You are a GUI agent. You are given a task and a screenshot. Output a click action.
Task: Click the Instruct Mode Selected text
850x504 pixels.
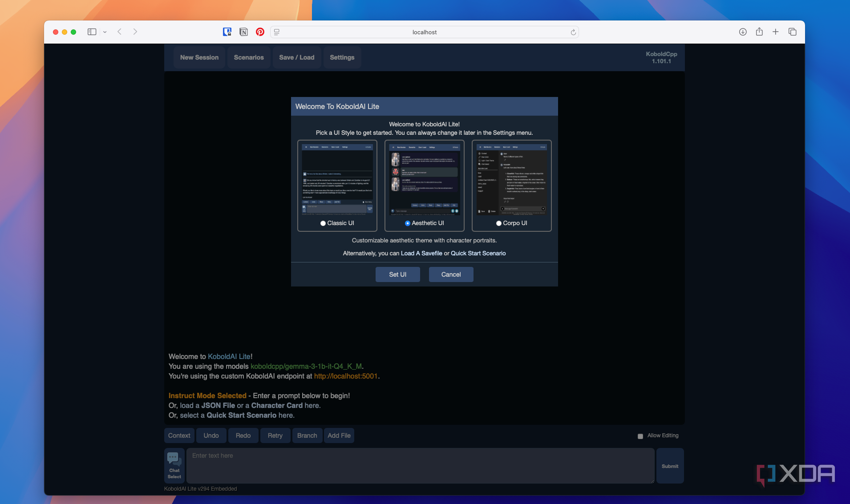[x=207, y=395]
